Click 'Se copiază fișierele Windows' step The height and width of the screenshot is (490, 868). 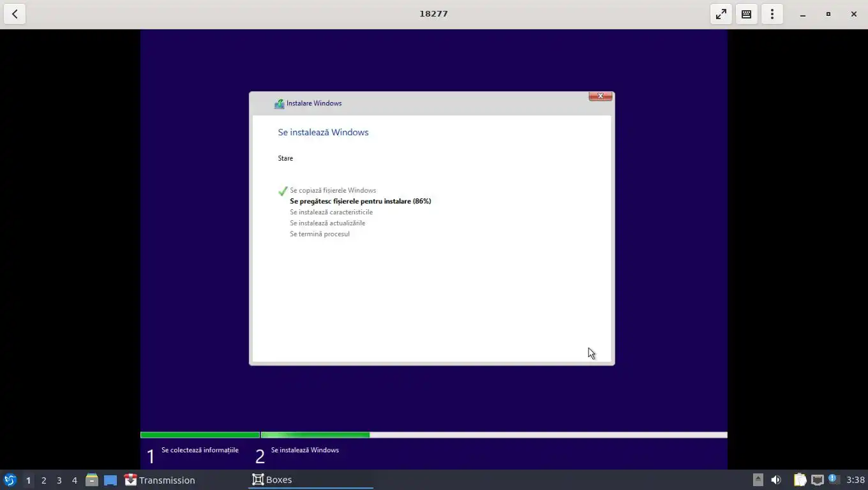tap(333, 190)
